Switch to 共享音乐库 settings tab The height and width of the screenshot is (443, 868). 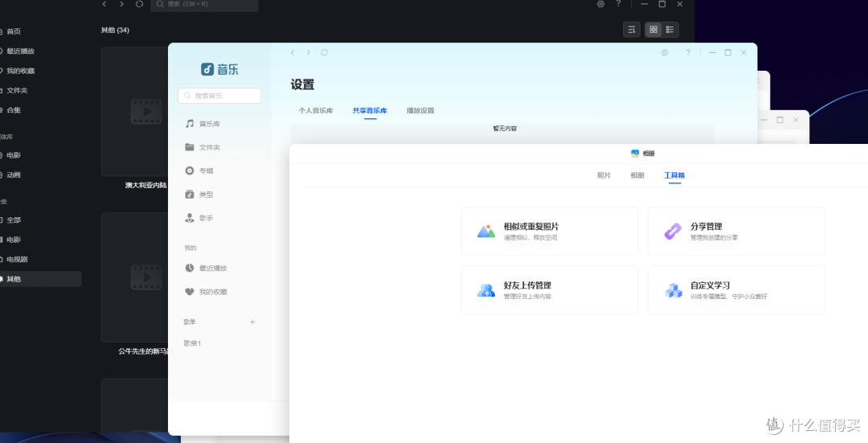370,111
